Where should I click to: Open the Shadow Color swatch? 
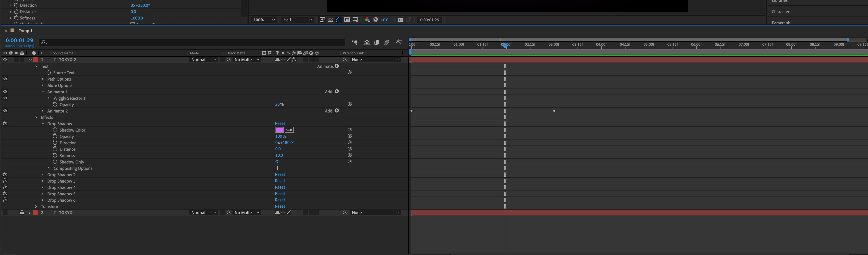279,130
